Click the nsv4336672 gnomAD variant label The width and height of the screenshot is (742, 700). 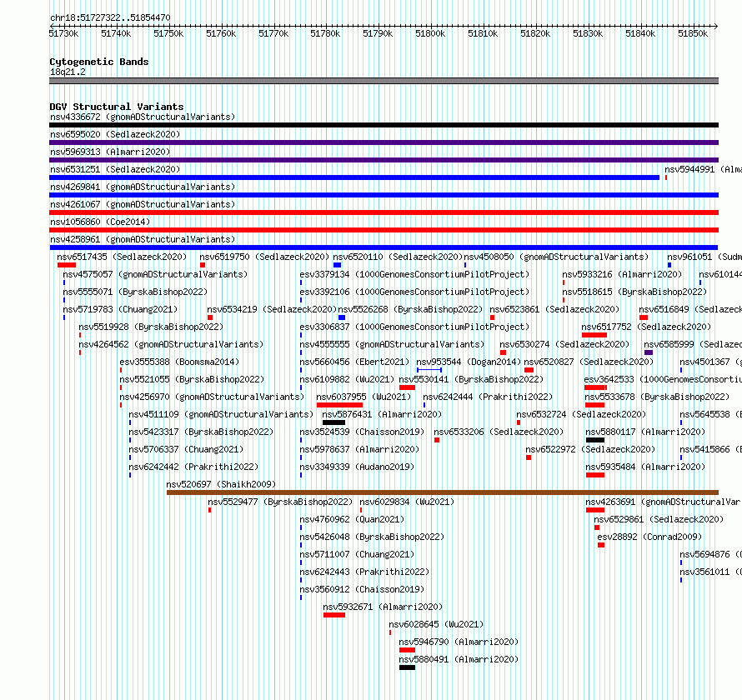[143, 117]
